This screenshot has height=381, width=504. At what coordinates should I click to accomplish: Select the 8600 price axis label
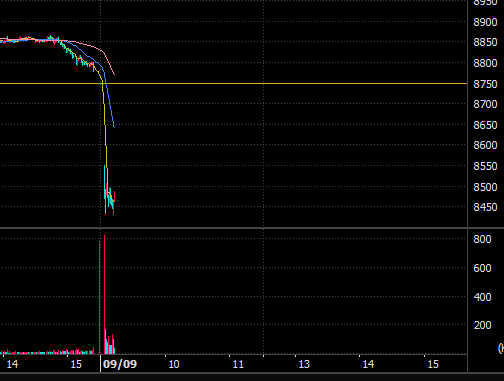(485, 145)
